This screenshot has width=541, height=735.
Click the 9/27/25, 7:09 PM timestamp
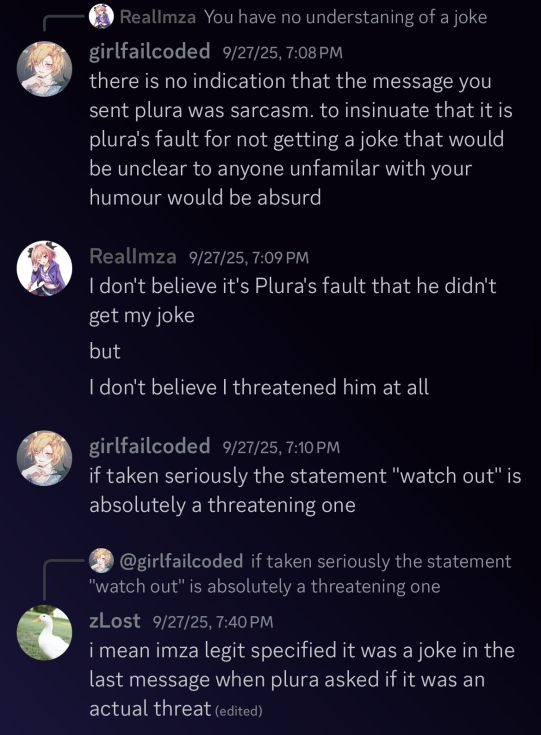(x=249, y=257)
